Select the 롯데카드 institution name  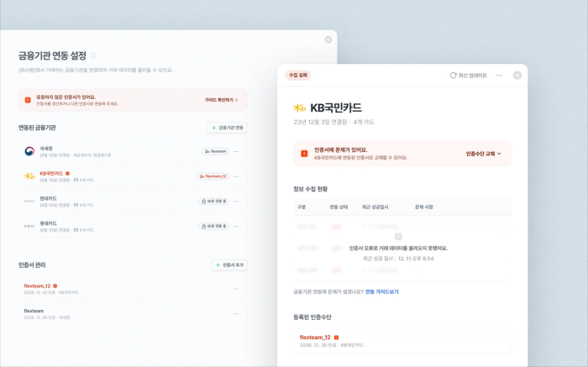[48, 223]
